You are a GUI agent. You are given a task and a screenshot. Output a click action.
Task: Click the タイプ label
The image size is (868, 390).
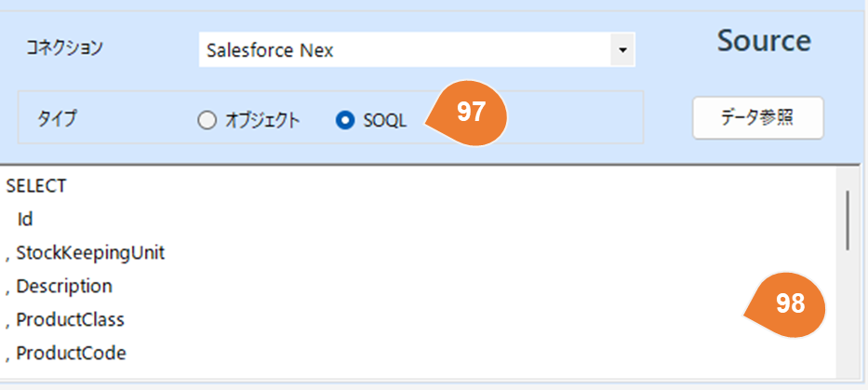pos(57,119)
